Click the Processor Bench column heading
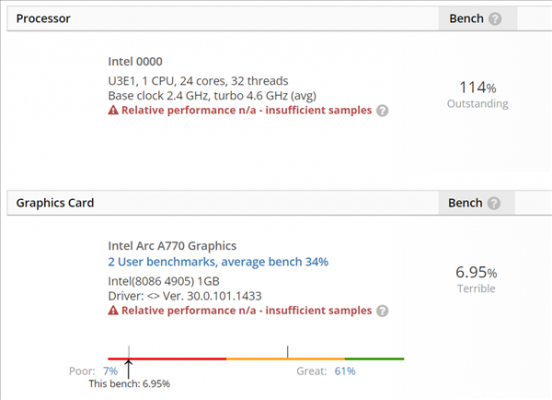 point(466,18)
